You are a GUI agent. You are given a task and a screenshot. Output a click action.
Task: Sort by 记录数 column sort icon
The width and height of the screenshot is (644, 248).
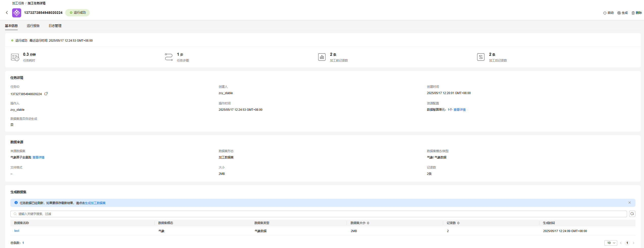click(458, 223)
